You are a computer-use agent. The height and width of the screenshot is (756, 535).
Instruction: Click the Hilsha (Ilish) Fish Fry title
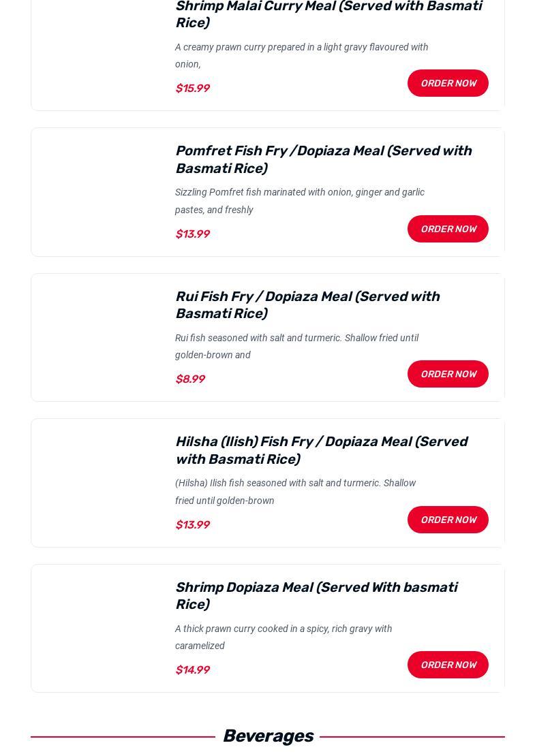click(321, 450)
